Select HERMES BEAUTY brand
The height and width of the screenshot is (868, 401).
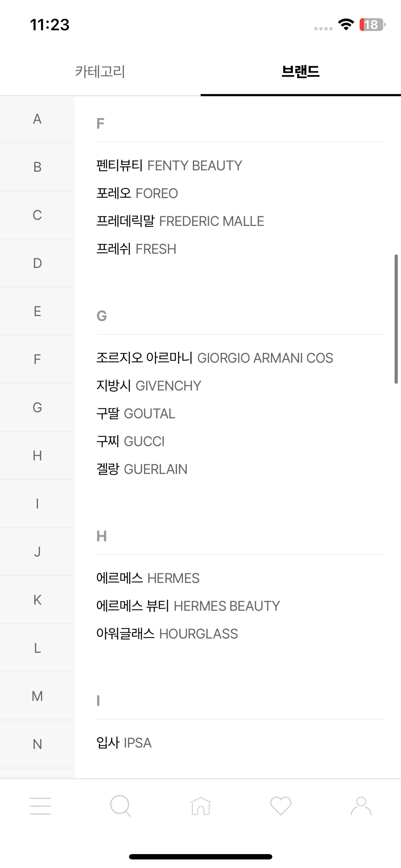(x=188, y=606)
